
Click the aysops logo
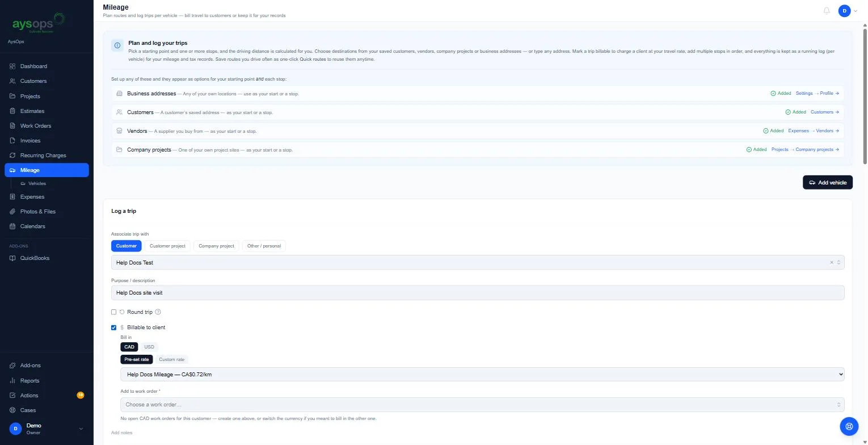39,23
